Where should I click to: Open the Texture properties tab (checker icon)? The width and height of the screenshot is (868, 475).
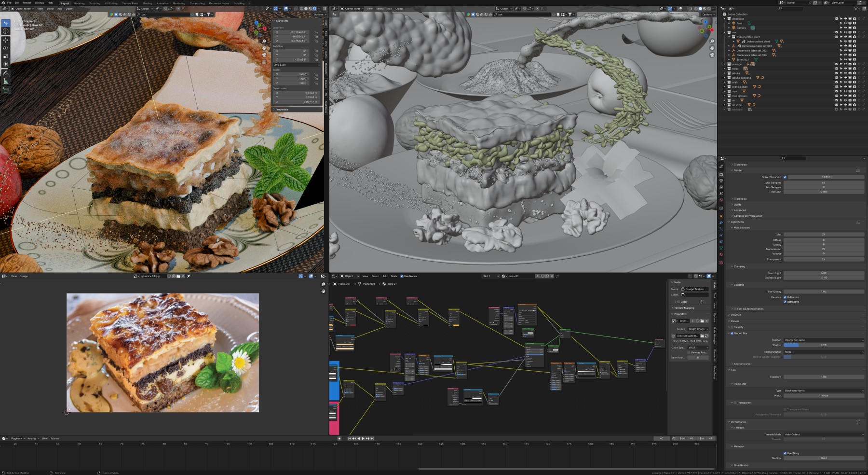point(721,263)
